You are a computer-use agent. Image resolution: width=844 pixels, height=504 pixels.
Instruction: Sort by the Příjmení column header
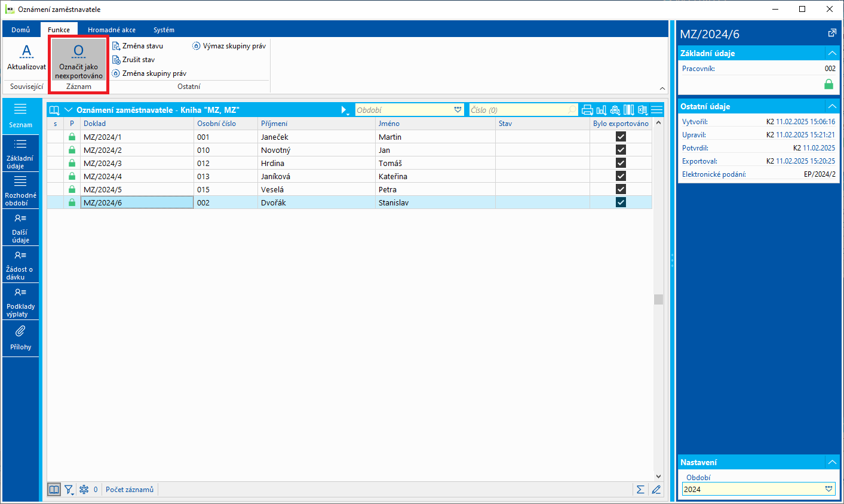317,124
